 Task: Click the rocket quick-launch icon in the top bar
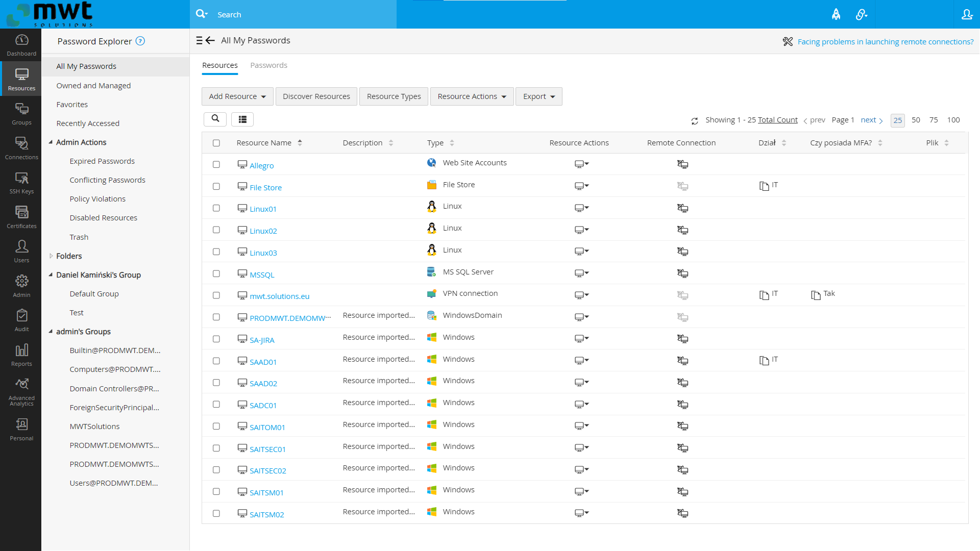(836, 14)
